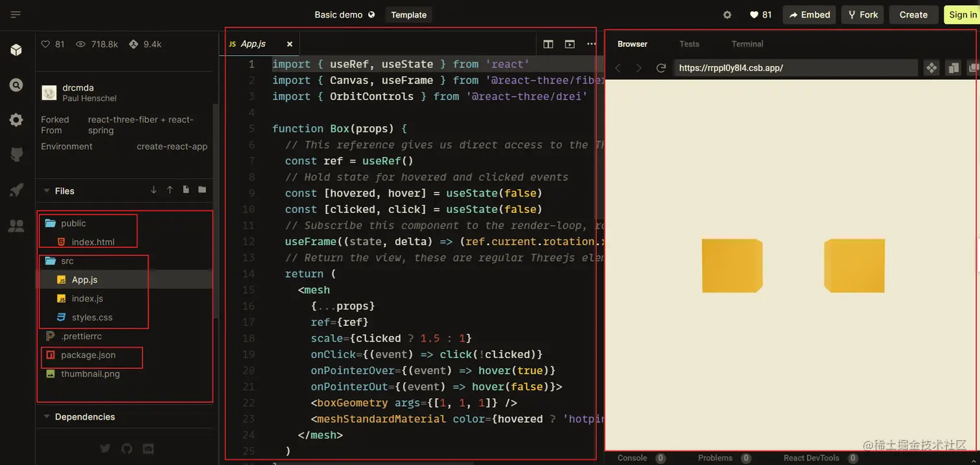Go back in the preview browser
Viewport: 980px width, 465px height.
(618, 68)
